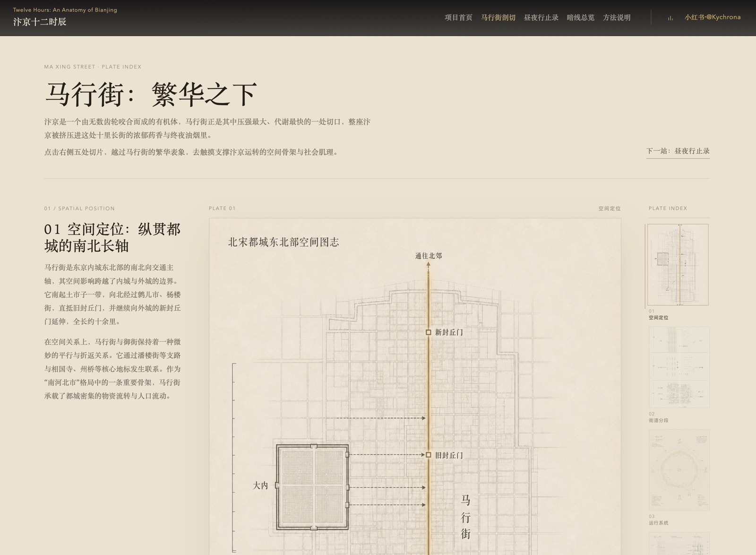Screen dimensions: 756x555
Task: Open 项目首页 navigation link
Action: pyautogui.click(x=458, y=17)
